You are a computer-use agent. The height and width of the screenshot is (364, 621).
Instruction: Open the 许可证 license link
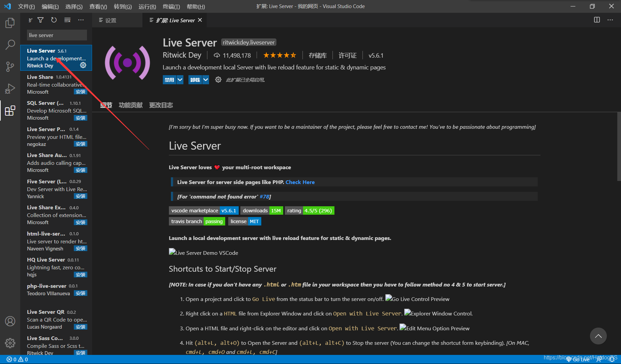point(347,56)
